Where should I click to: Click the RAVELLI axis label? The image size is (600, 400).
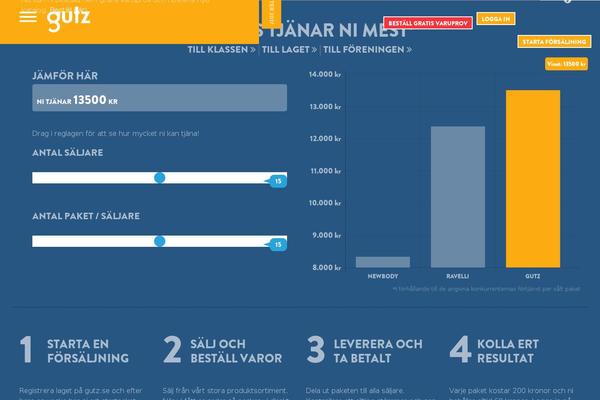(x=458, y=276)
